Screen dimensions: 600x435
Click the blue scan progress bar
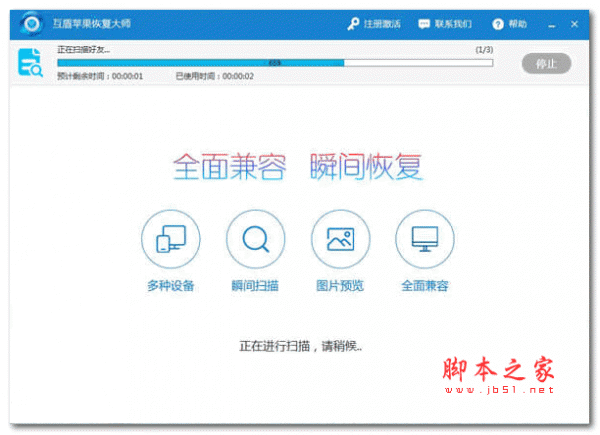[275, 63]
